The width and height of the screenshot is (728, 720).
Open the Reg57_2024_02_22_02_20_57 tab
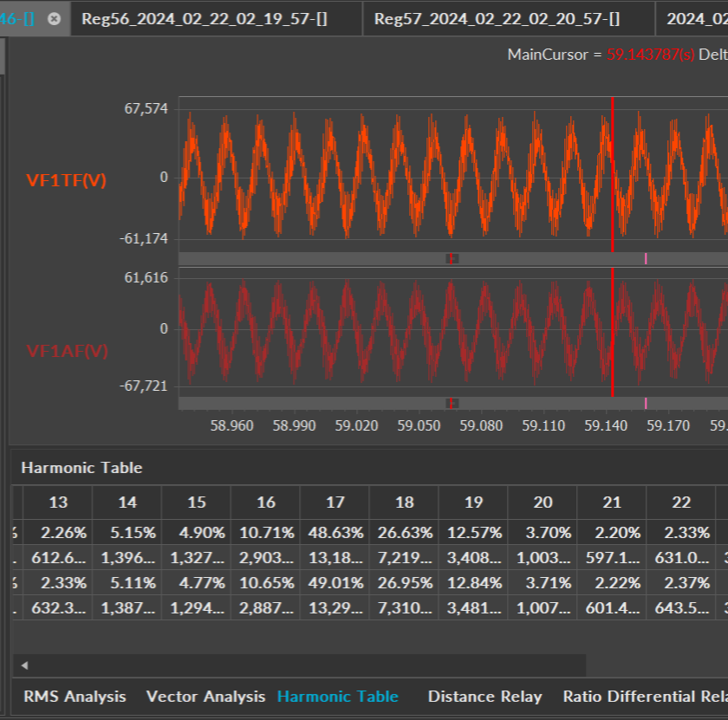[497, 18]
